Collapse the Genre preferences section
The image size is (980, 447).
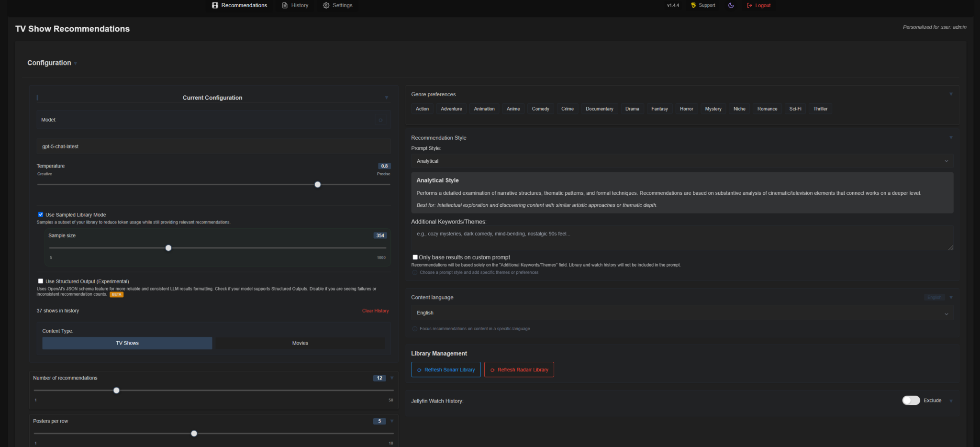[x=951, y=94]
